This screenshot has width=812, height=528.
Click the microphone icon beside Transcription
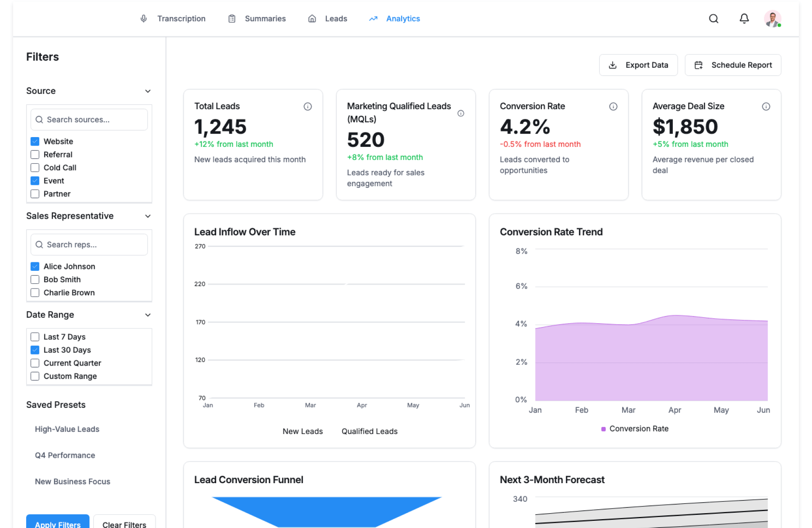coord(144,19)
